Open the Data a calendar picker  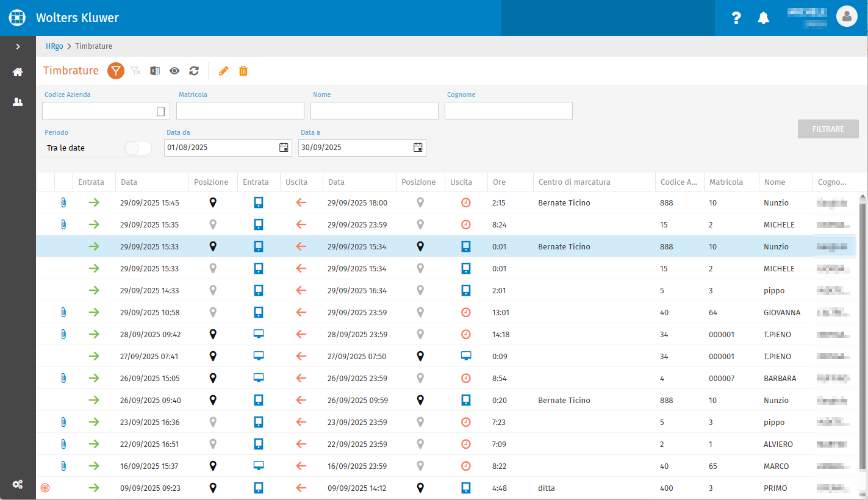click(418, 147)
